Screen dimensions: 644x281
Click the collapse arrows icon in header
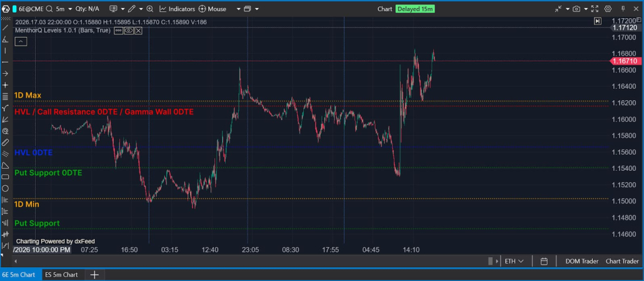point(558,9)
